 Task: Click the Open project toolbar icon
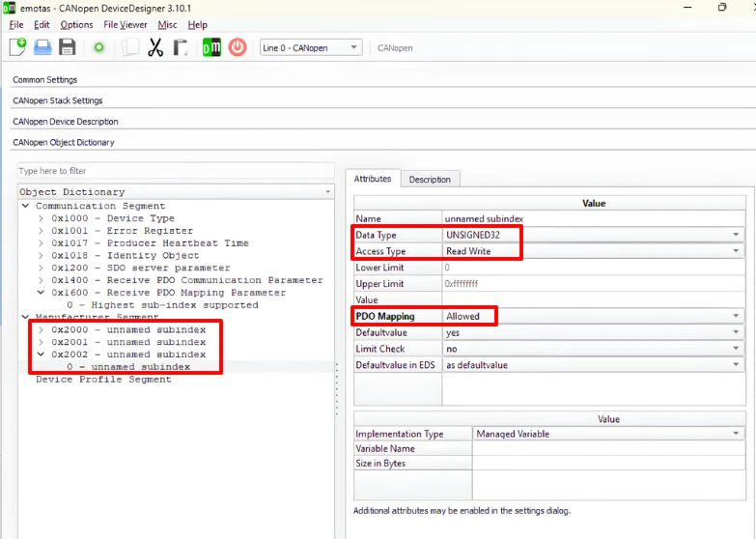(42, 47)
